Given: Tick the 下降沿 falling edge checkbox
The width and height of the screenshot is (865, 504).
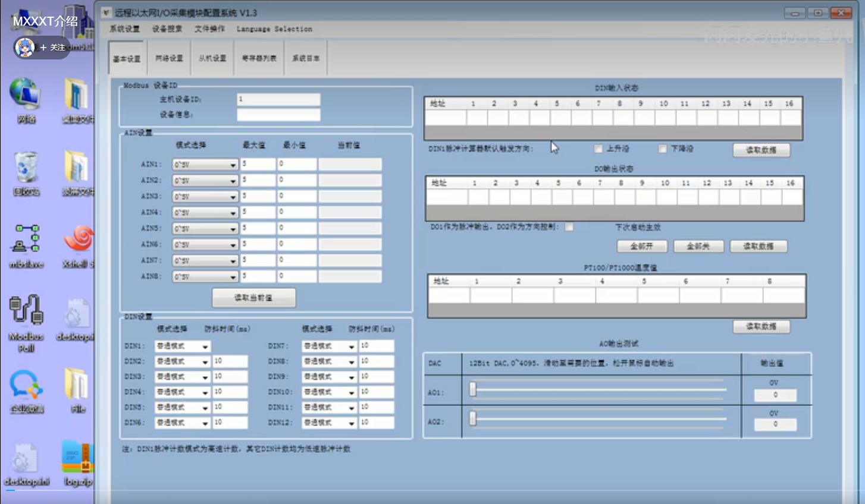Looking at the screenshot, I should pos(662,149).
